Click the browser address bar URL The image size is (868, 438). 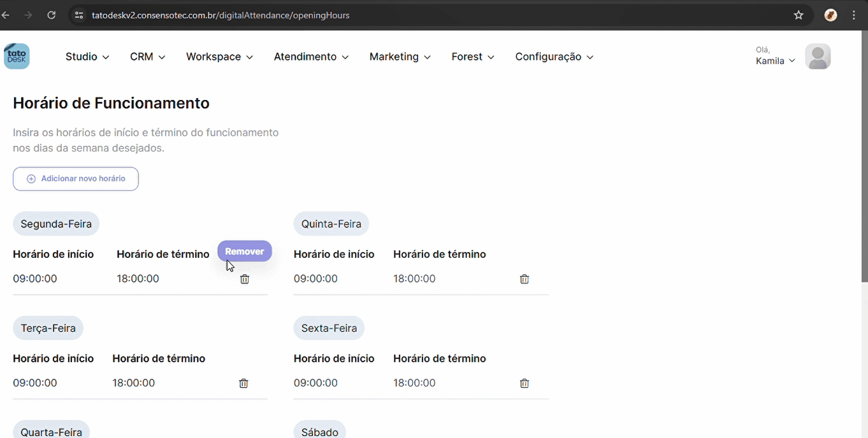pos(221,15)
